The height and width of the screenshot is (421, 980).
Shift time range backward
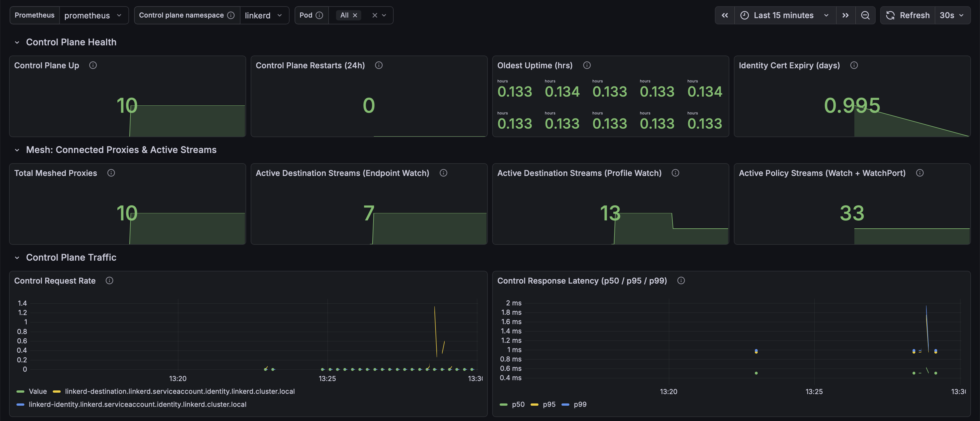pos(725,15)
